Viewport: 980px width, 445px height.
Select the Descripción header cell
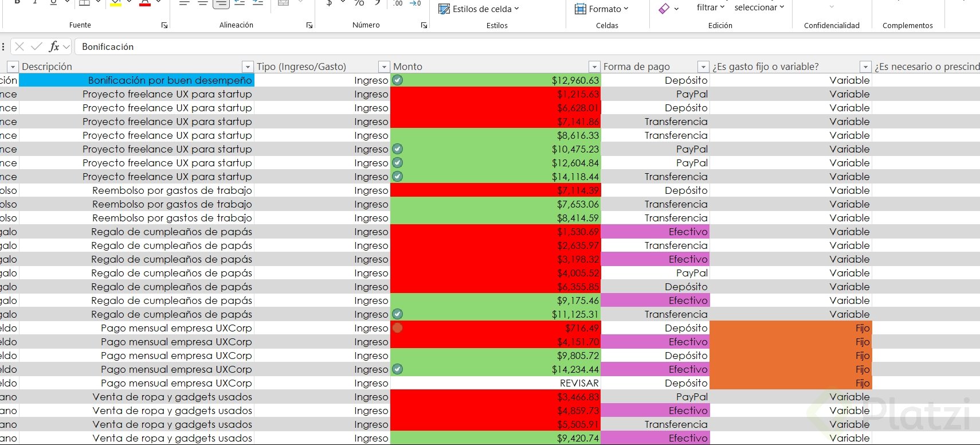[x=136, y=67]
